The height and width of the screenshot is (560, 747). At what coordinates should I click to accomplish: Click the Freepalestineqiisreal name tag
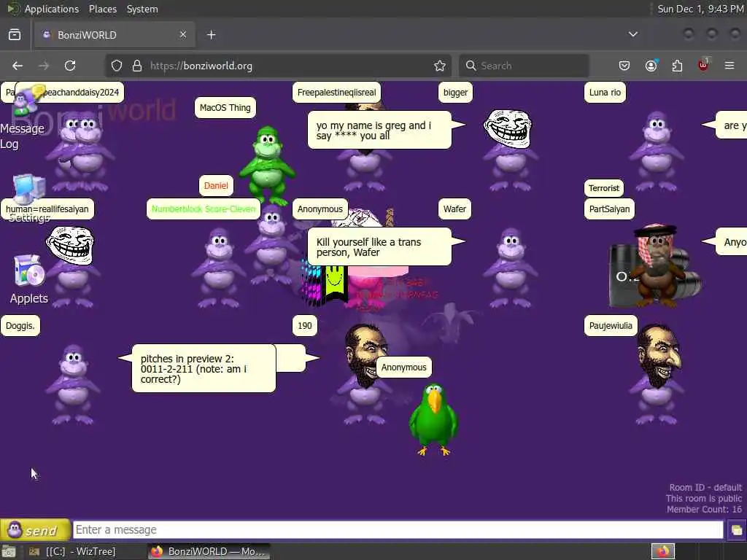(x=336, y=93)
